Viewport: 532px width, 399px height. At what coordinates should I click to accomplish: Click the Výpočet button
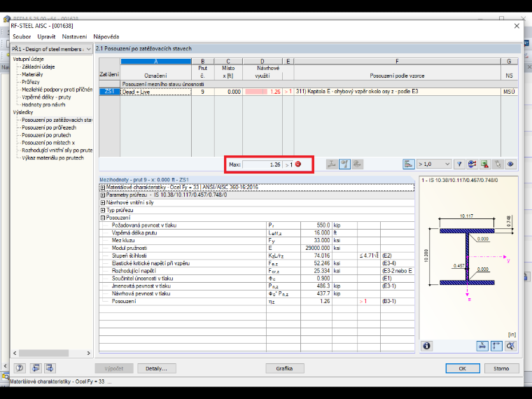(x=114, y=368)
